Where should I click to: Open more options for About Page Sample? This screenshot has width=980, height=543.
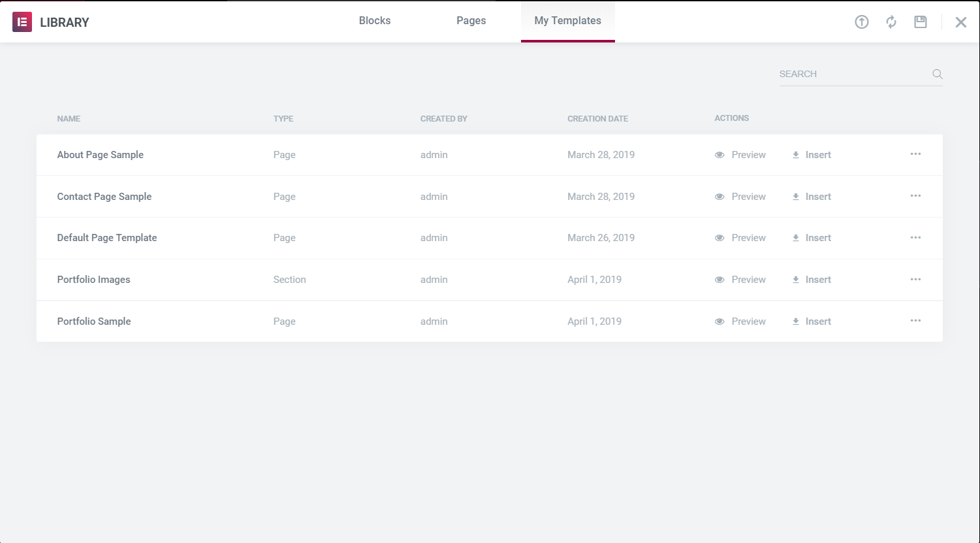point(915,154)
